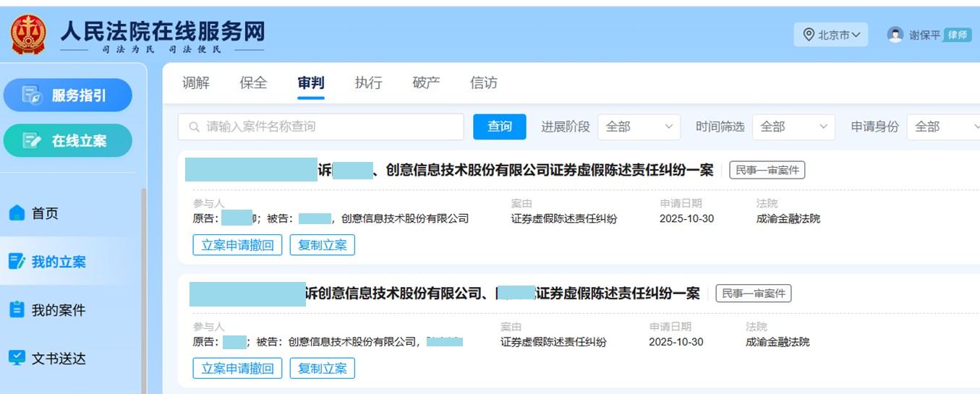Click 立案申请撤回 for the first case

pos(237,245)
